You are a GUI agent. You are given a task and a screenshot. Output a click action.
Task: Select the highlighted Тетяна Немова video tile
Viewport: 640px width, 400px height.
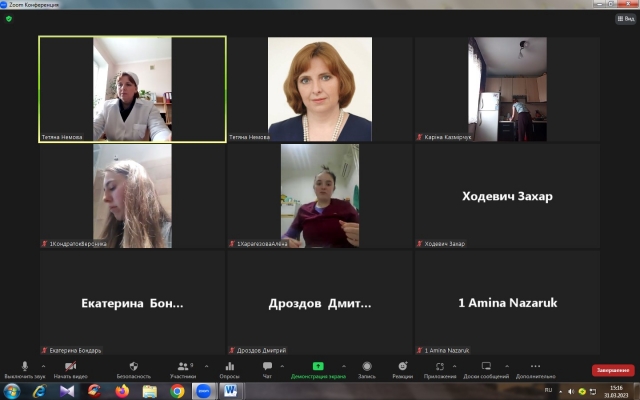(133, 89)
